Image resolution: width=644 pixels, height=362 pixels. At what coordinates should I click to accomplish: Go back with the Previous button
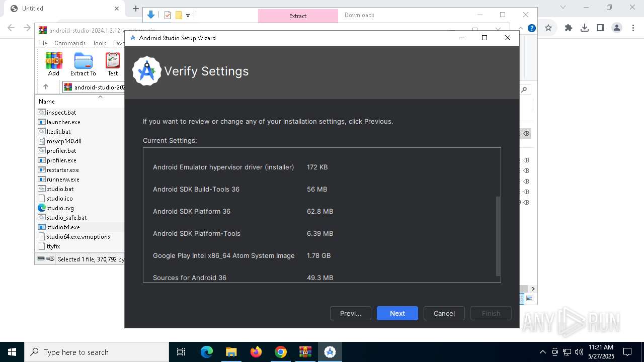[x=351, y=313]
